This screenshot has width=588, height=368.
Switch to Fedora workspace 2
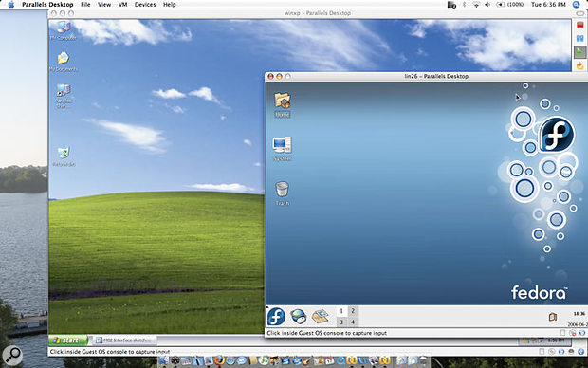pyautogui.click(x=353, y=311)
